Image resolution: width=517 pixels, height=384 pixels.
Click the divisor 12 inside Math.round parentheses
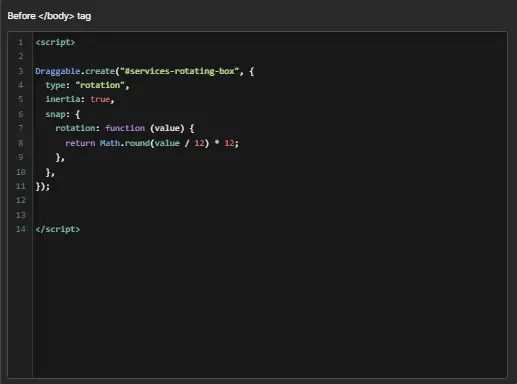[x=199, y=143]
